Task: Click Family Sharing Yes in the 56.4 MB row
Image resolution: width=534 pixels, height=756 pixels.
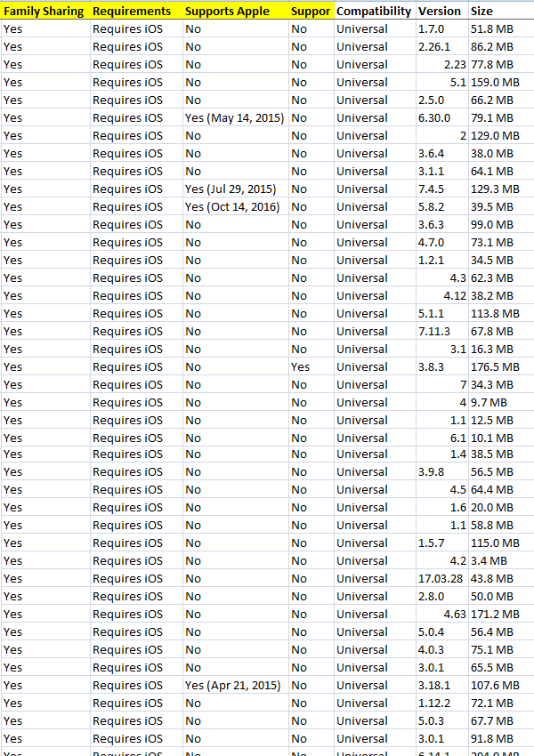Action: coord(44,632)
